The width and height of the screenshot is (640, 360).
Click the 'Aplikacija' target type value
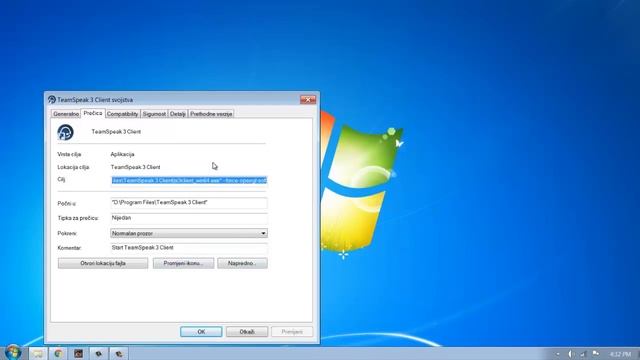pos(122,154)
